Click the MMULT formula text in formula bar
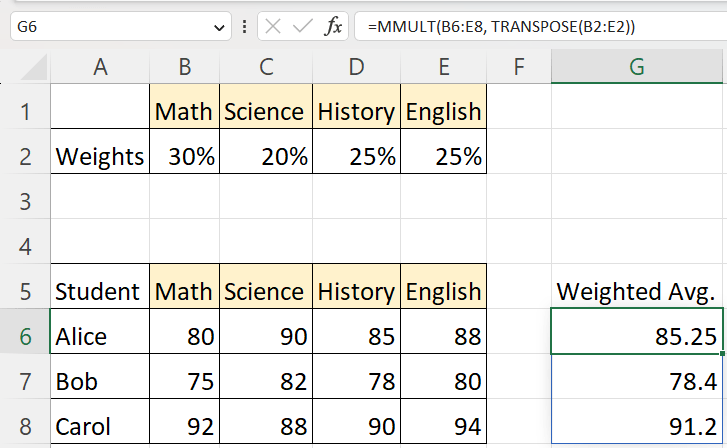 click(x=500, y=27)
